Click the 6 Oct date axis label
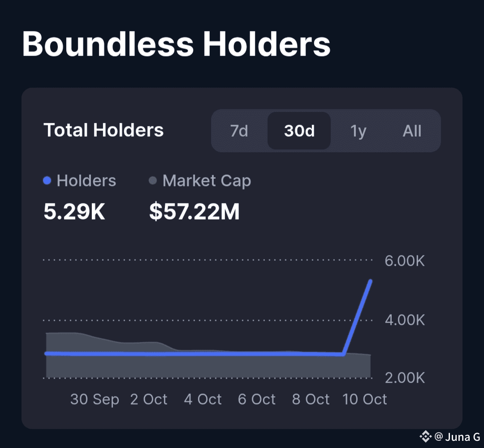Image resolution: width=484 pixels, height=448 pixels. tap(257, 399)
